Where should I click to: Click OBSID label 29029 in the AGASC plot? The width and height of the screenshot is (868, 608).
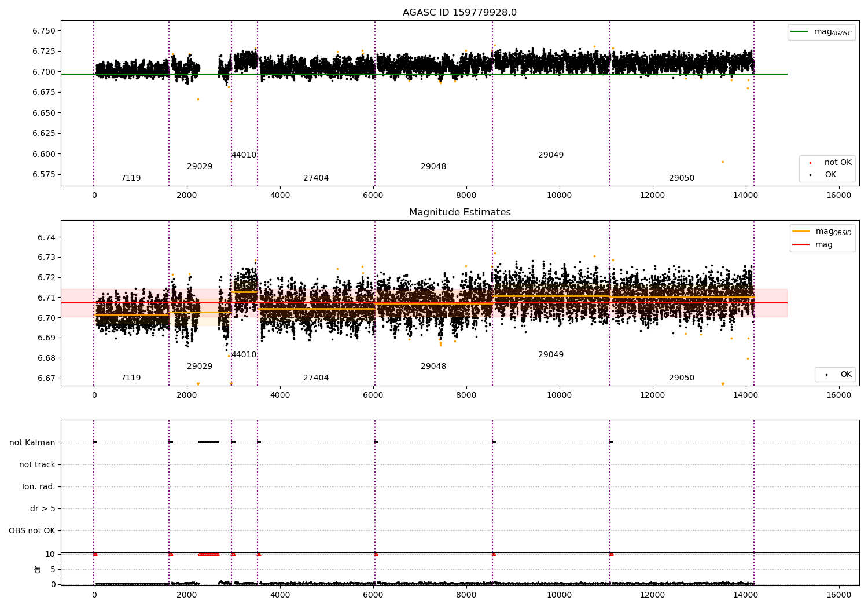(200, 167)
